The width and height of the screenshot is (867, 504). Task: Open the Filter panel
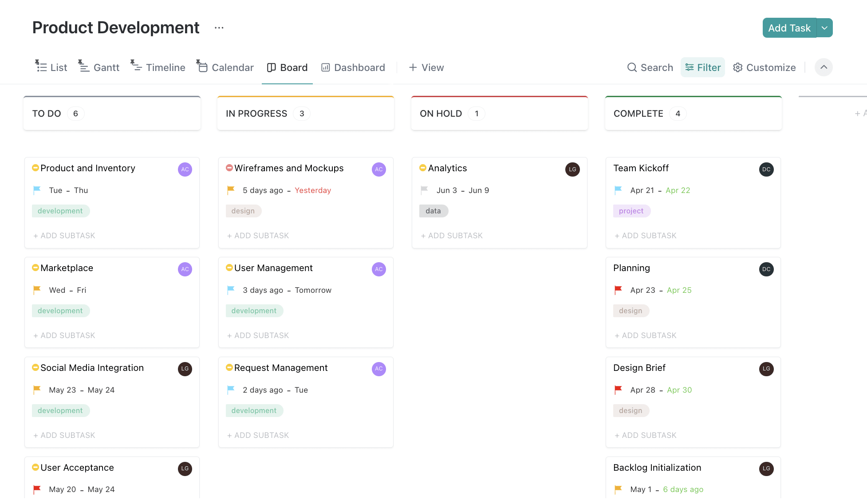click(702, 67)
